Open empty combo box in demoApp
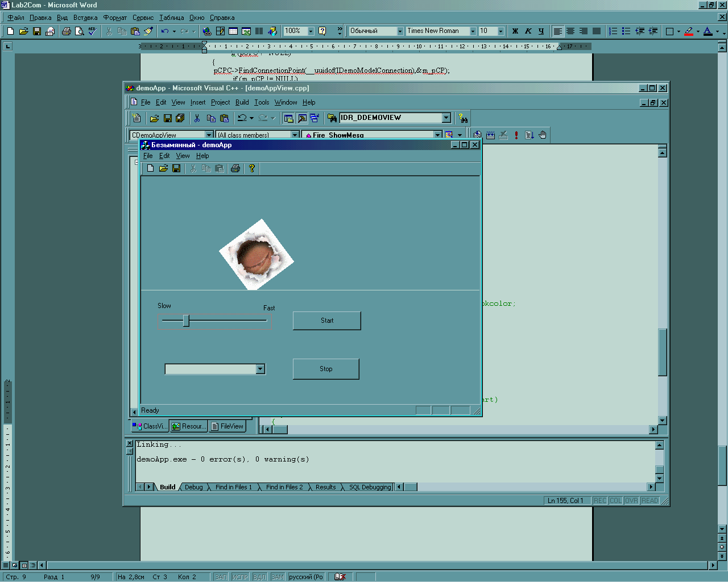 pos(260,369)
